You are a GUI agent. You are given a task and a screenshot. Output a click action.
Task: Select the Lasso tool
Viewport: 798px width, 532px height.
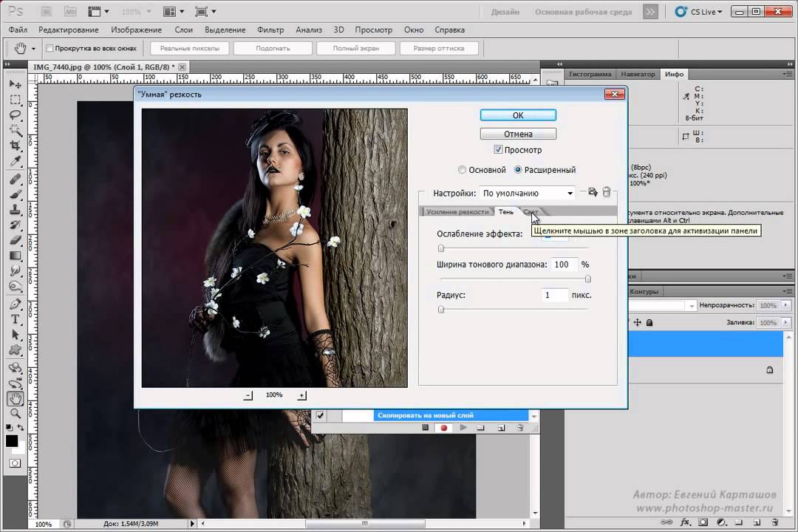15,115
